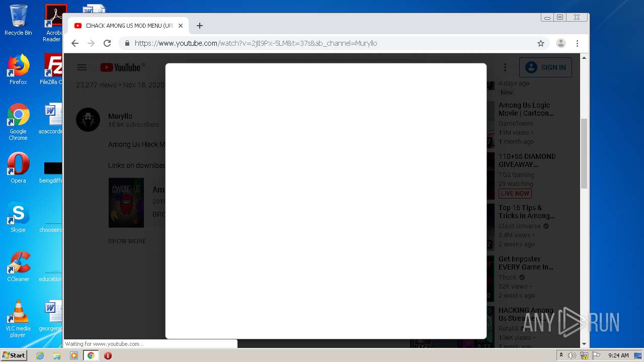This screenshot has width=644, height=362.
Task: Open YouTube settings three-dot menu
Action: 505,67
